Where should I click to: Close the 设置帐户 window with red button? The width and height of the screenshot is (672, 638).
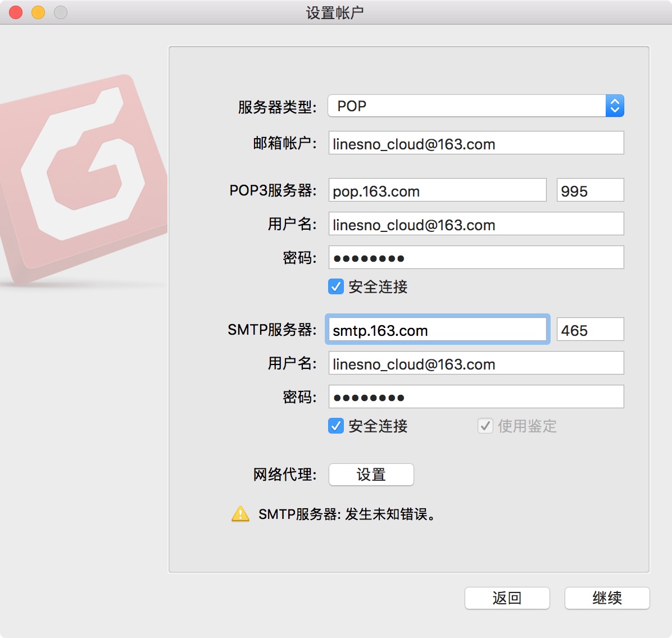pos(16,12)
